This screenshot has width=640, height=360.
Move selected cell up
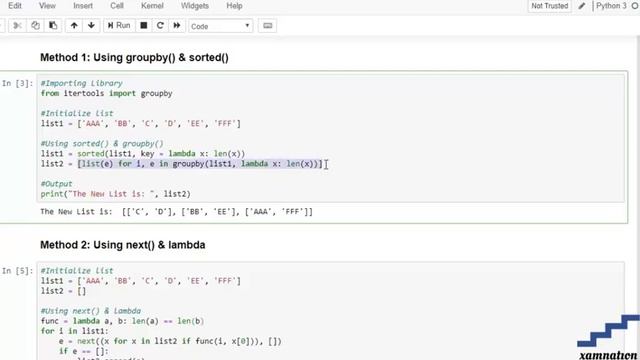click(x=74, y=26)
